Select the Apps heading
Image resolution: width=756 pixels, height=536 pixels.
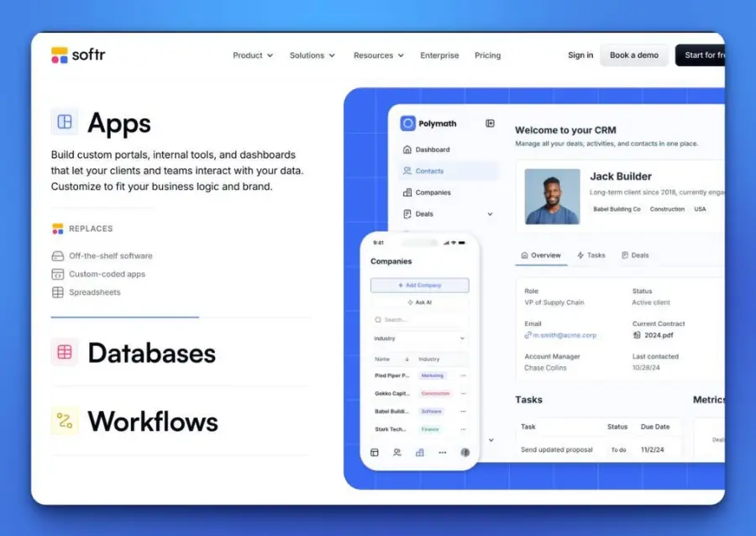tap(119, 123)
